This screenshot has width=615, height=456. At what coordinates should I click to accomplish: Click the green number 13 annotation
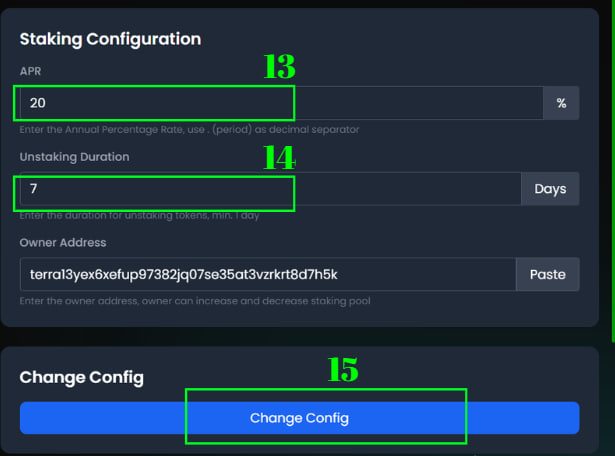click(x=279, y=67)
